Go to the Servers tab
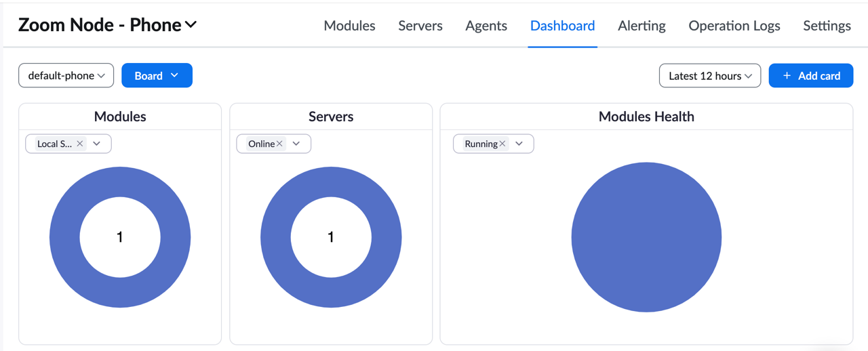868x351 pixels. point(420,26)
